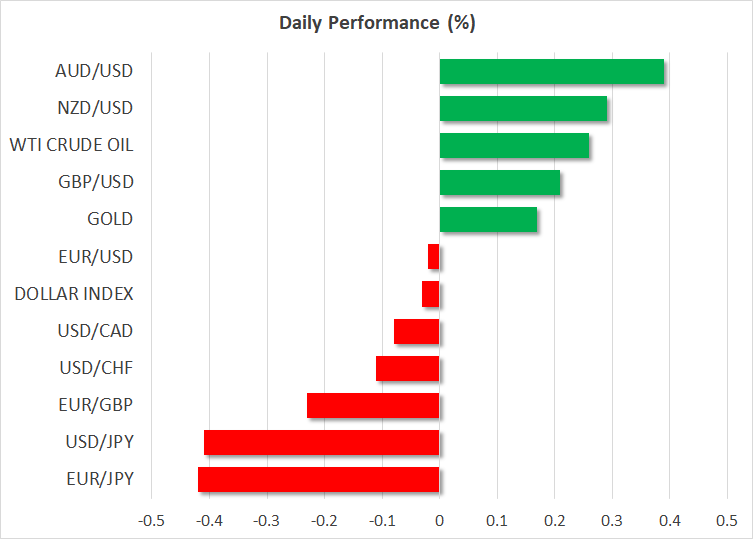Click the USD/CHF red bar
Viewport: 753px width, 539px height.
click(x=408, y=368)
